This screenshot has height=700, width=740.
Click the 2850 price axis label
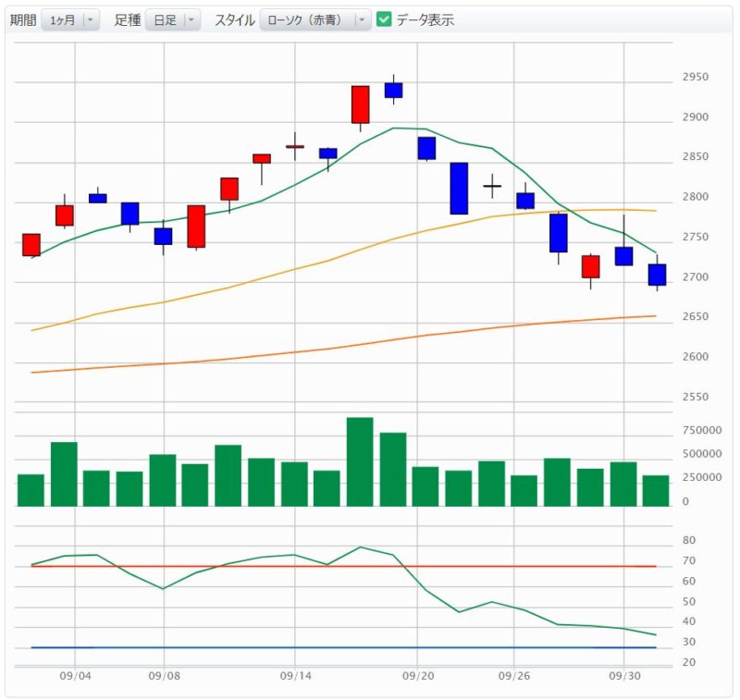696,156
